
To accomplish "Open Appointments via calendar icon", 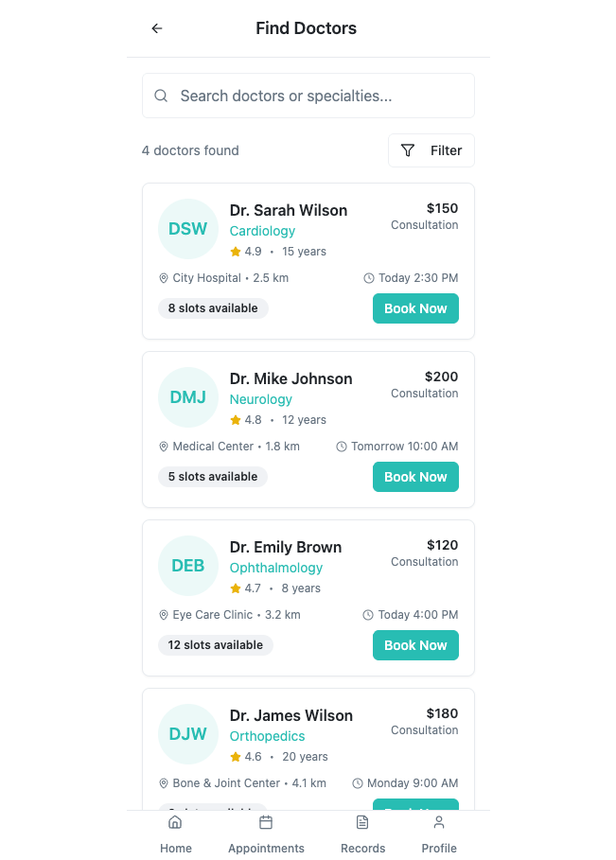I will pyautogui.click(x=266, y=822).
